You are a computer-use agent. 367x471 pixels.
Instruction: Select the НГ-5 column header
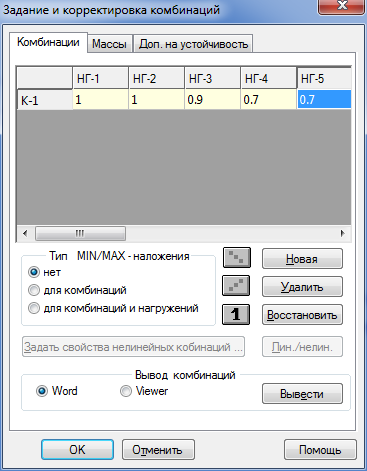click(x=324, y=79)
